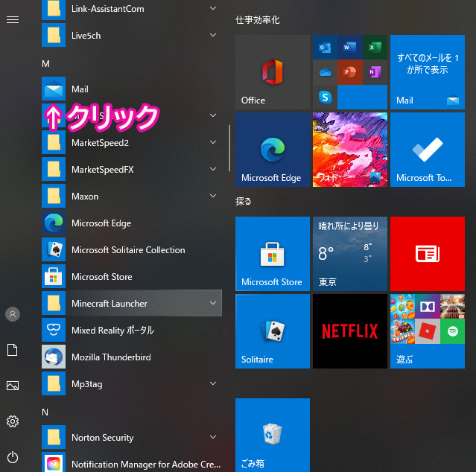Expand the Link-AssistantCom folder chevron
476x472 pixels.
213,8
